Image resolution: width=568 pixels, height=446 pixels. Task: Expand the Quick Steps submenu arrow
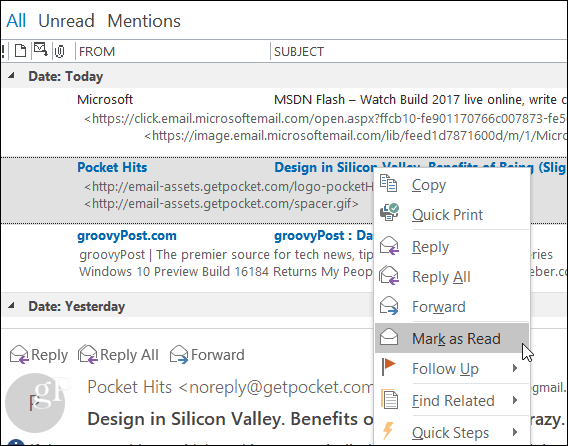click(x=515, y=432)
